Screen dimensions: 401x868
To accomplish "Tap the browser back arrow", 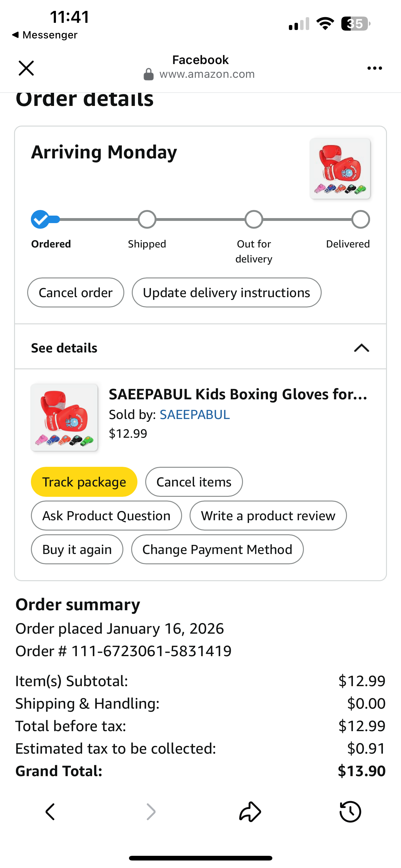I will pos(50,811).
